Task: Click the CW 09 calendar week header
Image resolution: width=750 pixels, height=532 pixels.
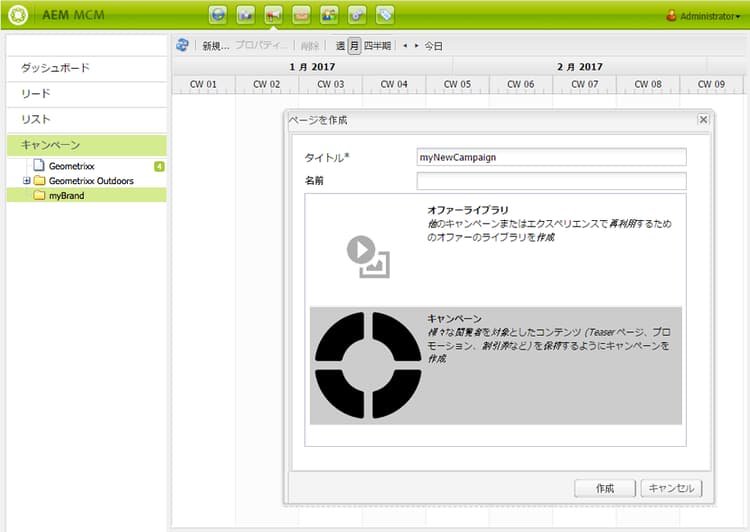Action: pos(711,84)
